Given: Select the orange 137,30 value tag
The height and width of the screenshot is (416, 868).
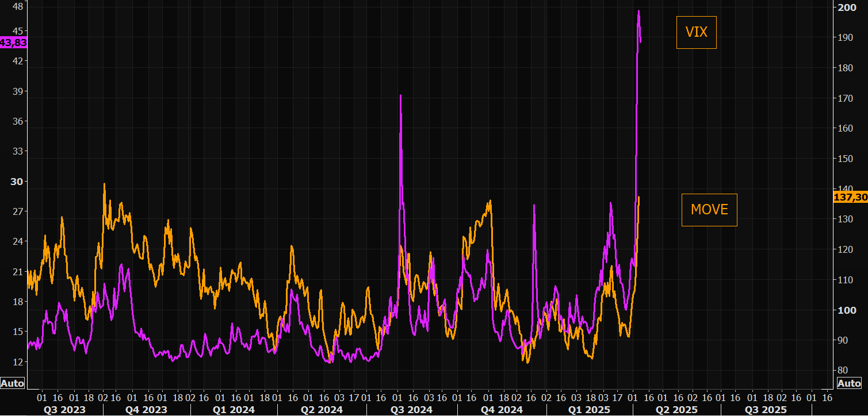Looking at the screenshot, I should (850, 197).
